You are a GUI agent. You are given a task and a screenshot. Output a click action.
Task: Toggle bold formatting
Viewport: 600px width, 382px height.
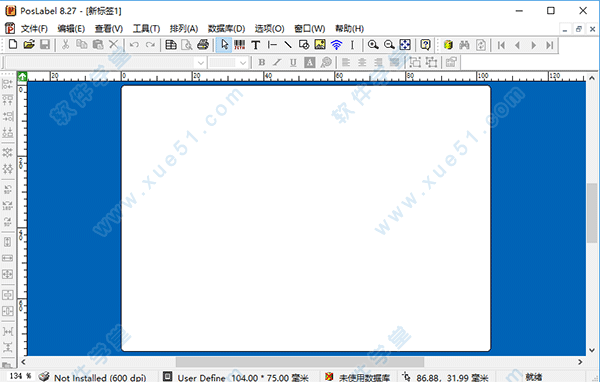pos(261,62)
